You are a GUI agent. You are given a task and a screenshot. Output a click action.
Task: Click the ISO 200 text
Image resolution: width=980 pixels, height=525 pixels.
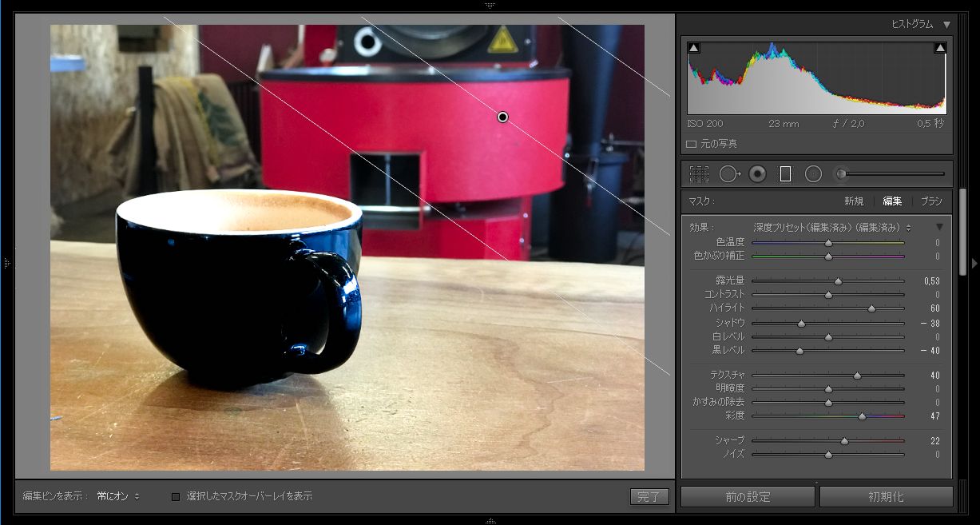click(x=704, y=124)
